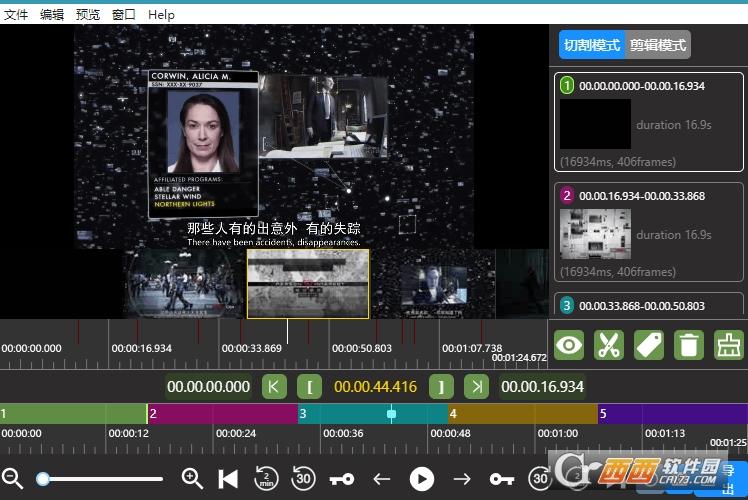Click the 00:01:00 tick on bottom ruler
Viewport: 748px width, 500px height.
coord(557,433)
